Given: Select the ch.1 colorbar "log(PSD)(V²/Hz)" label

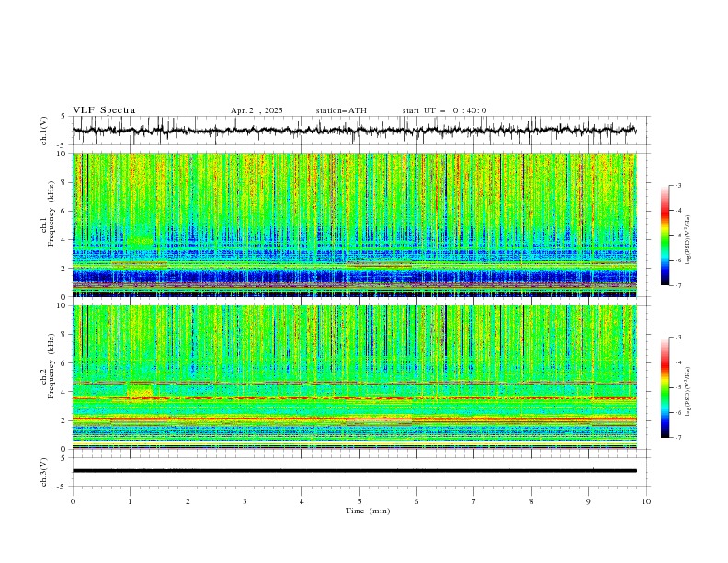Looking at the screenshot, I should pos(688,240).
